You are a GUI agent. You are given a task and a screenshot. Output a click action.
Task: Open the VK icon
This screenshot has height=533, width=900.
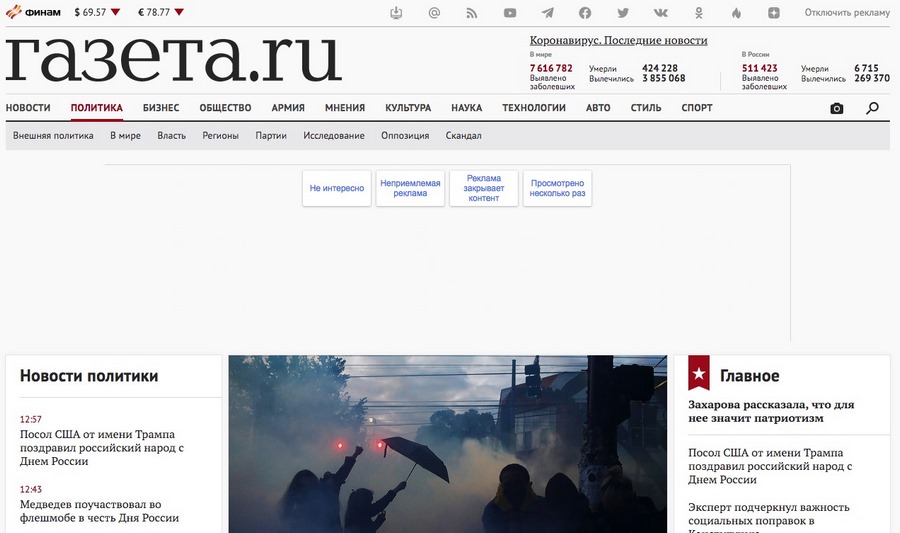[661, 13]
